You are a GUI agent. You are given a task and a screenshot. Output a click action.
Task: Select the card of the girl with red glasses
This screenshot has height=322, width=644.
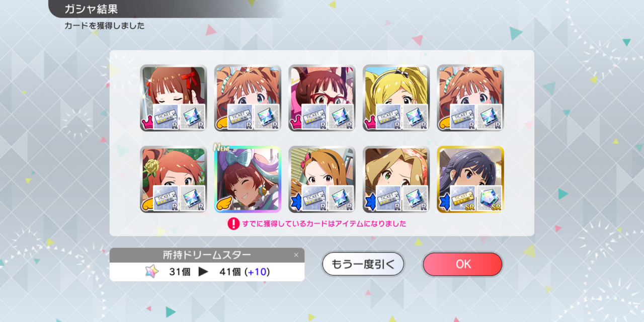(322, 98)
